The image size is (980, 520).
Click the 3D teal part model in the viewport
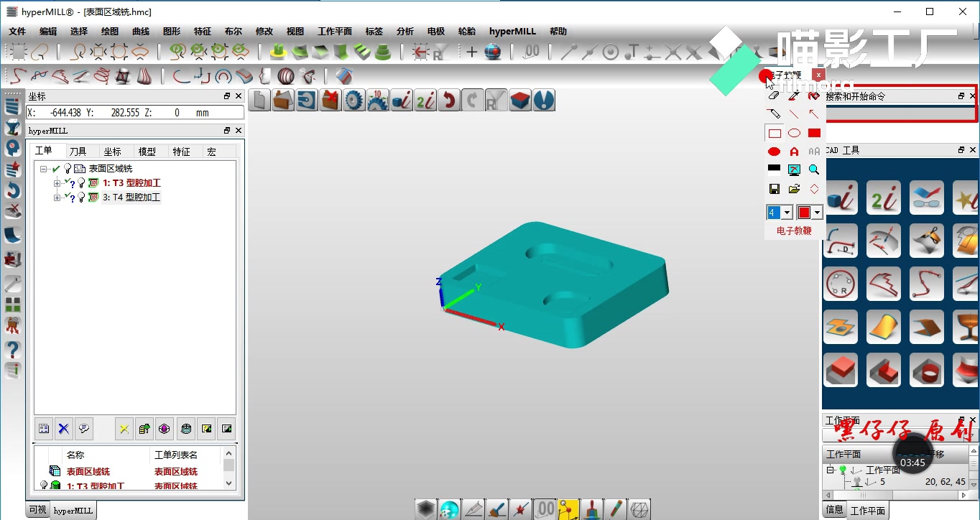click(555, 285)
